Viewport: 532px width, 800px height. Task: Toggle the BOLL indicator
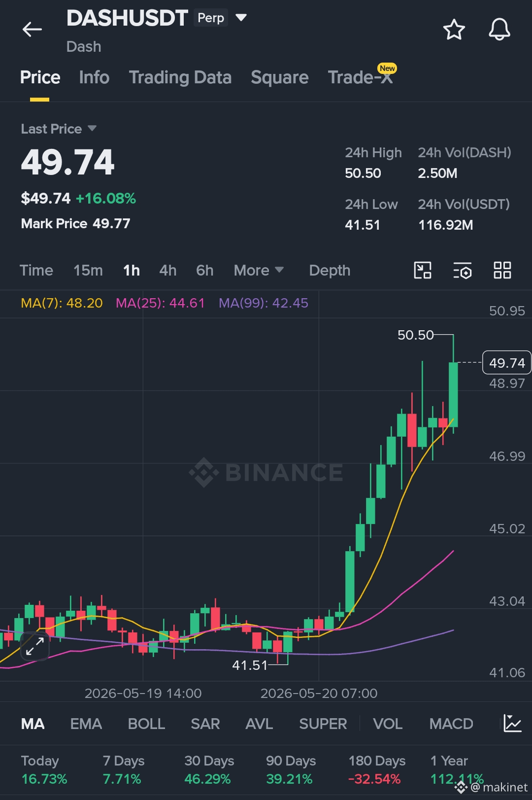(x=146, y=724)
